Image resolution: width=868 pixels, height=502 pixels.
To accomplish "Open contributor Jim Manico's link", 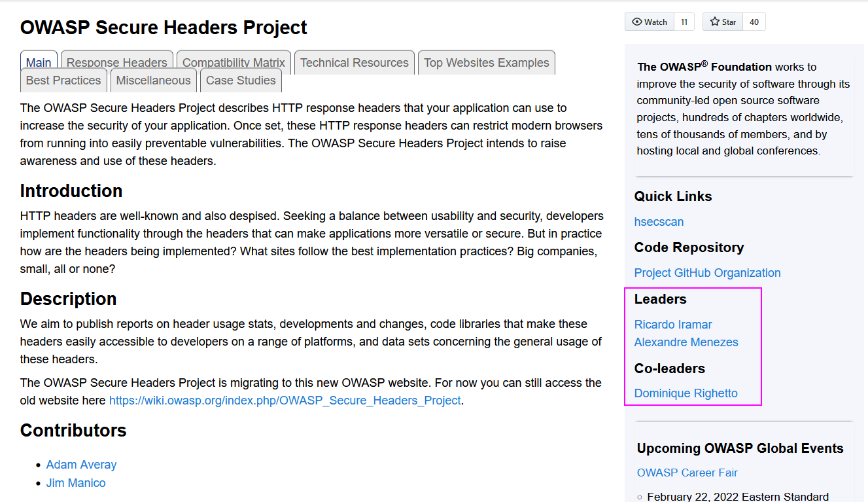I will (x=76, y=483).
